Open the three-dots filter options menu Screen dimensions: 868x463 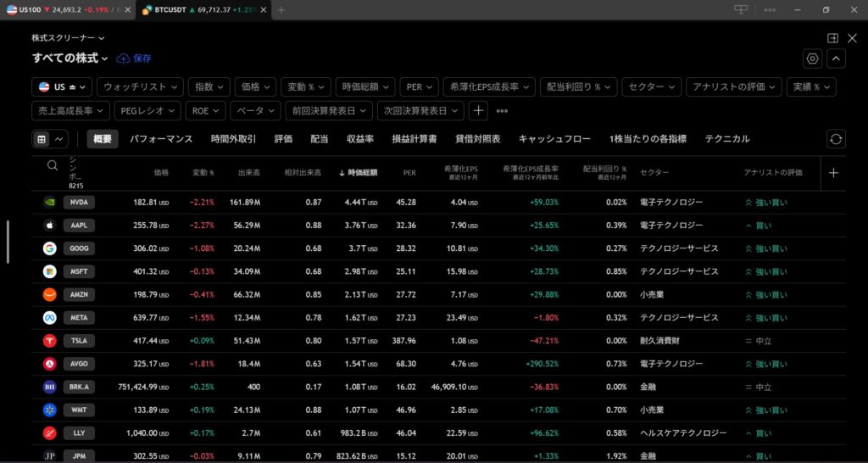[502, 110]
